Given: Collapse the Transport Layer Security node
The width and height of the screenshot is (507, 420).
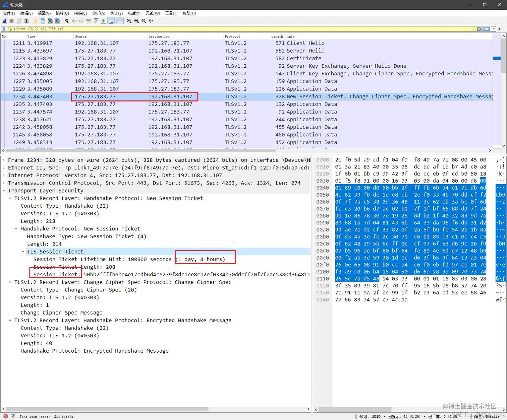Looking at the screenshot, I should tap(4, 191).
